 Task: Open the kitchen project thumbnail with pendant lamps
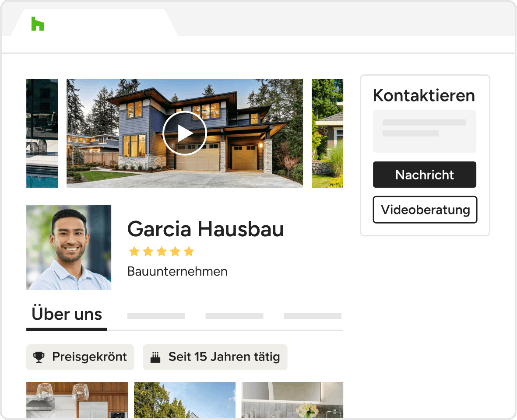[x=77, y=400]
